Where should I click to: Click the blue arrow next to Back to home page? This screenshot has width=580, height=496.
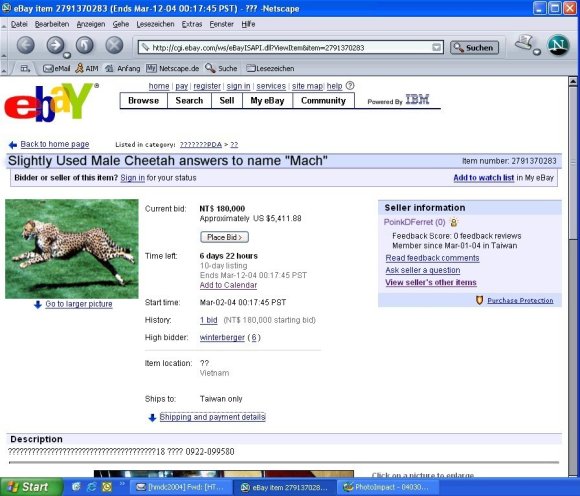[x=13, y=145]
